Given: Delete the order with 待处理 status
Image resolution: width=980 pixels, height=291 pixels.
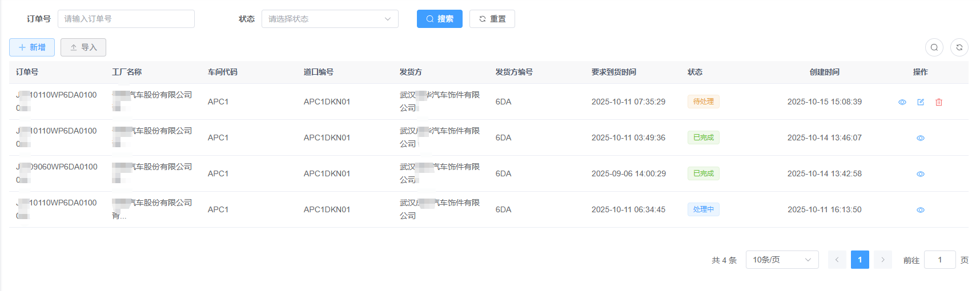Looking at the screenshot, I should click(x=939, y=102).
